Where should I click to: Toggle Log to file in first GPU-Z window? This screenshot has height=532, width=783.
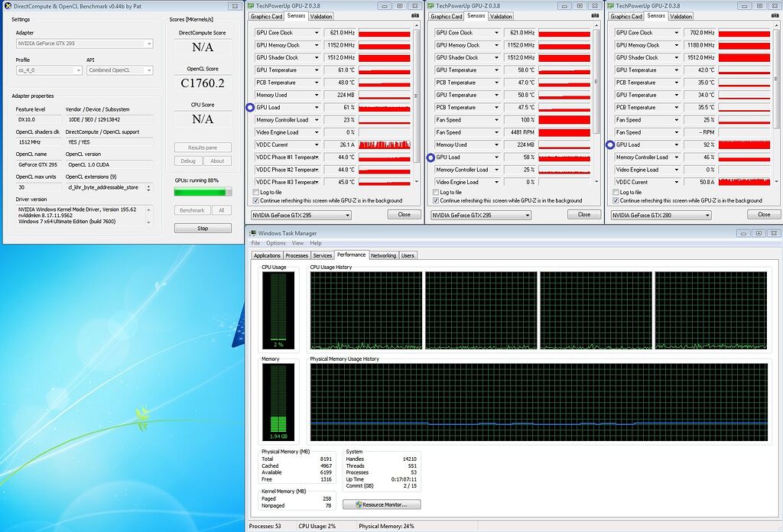(x=256, y=192)
